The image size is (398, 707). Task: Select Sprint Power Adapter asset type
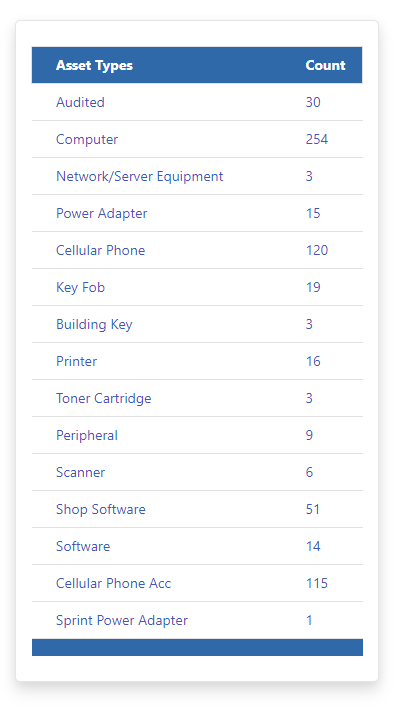click(x=122, y=620)
